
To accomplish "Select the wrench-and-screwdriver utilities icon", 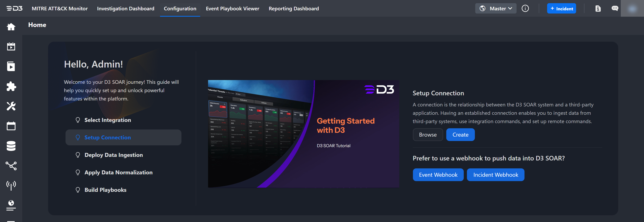I will coord(11,106).
